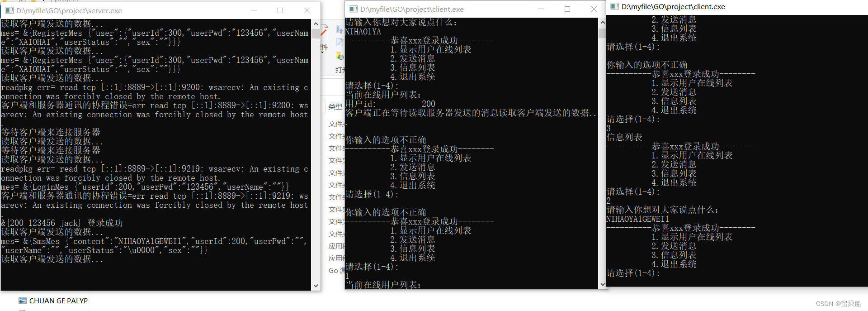
Task: Click the scroll-up arrow in NIHAO1YA client window
Action: coord(602,22)
